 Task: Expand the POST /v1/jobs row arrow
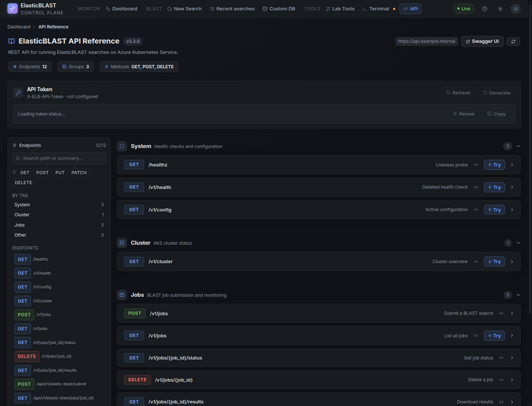(512, 313)
